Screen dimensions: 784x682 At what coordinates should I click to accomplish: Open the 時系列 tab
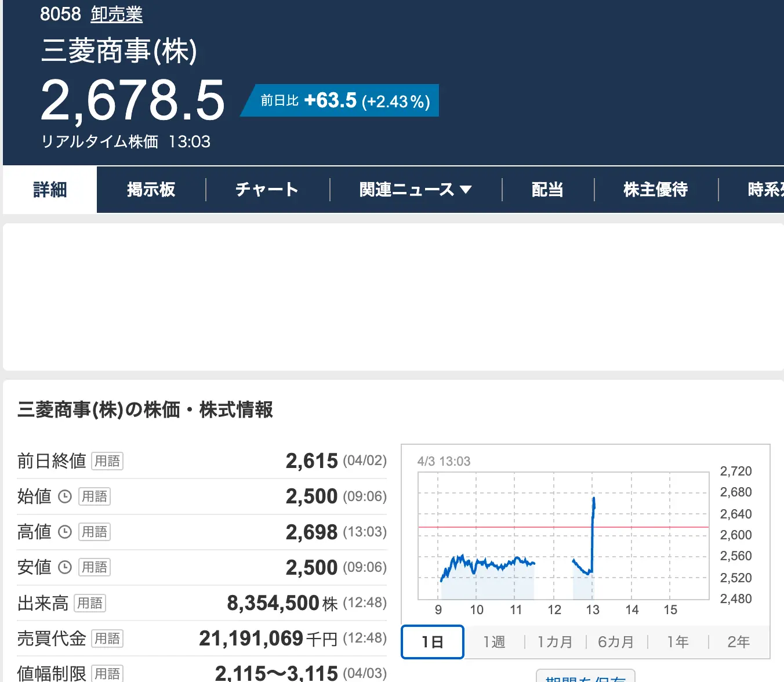tap(765, 190)
